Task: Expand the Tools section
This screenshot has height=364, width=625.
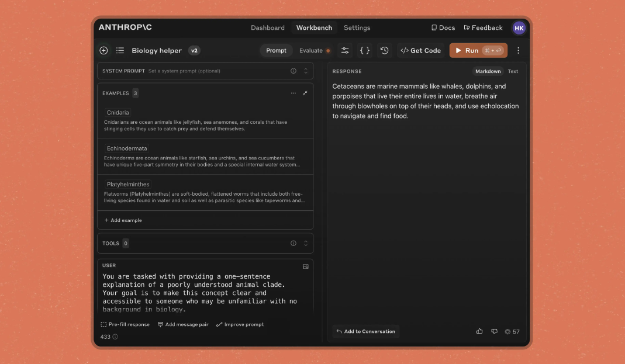Action: pyautogui.click(x=306, y=243)
